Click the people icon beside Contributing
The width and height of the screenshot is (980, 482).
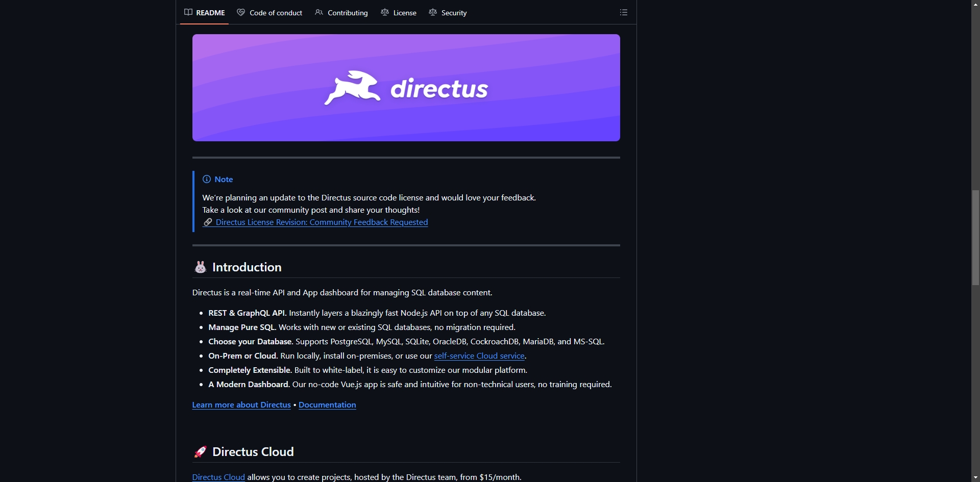click(319, 12)
